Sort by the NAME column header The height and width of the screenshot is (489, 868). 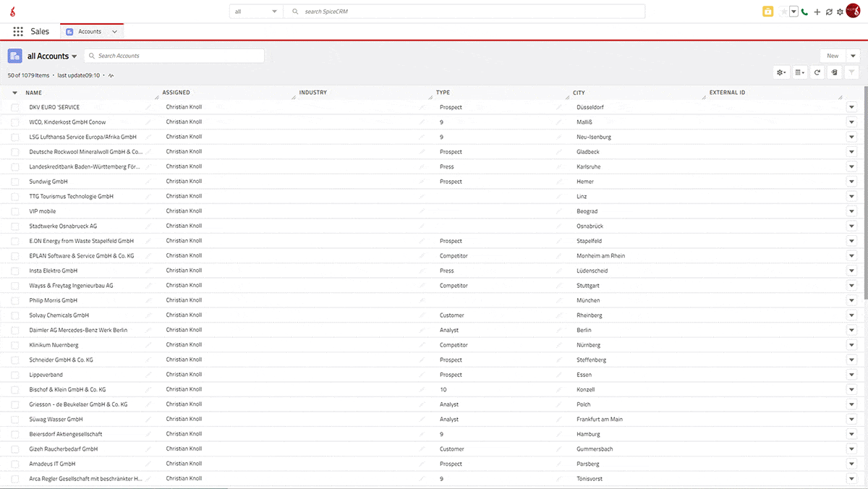pyautogui.click(x=34, y=93)
